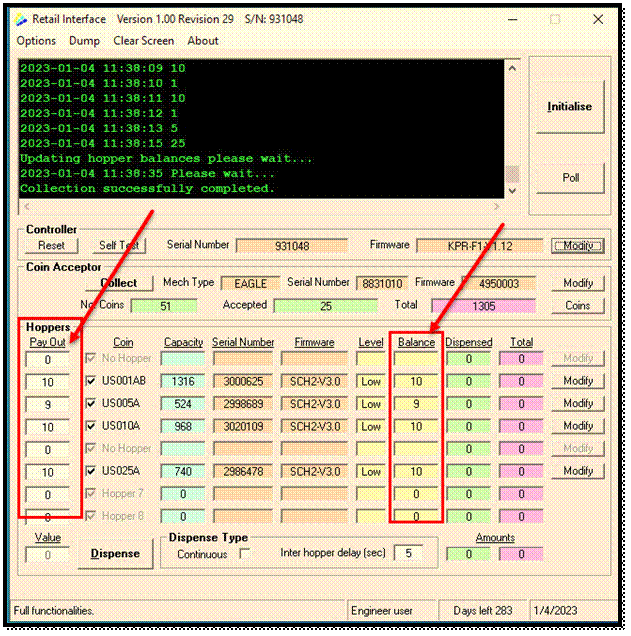Open the Options menu
Screen dimensions: 631x636
pyautogui.click(x=36, y=41)
